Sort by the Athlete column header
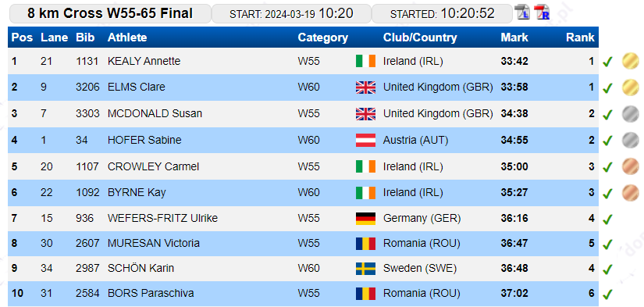 [127, 37]
